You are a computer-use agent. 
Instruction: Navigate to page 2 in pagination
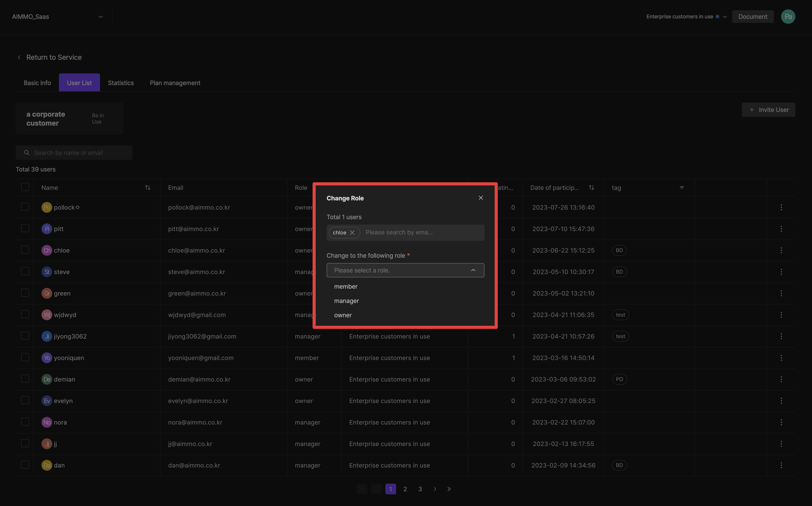pyautogui.click(x=405, y=489)
